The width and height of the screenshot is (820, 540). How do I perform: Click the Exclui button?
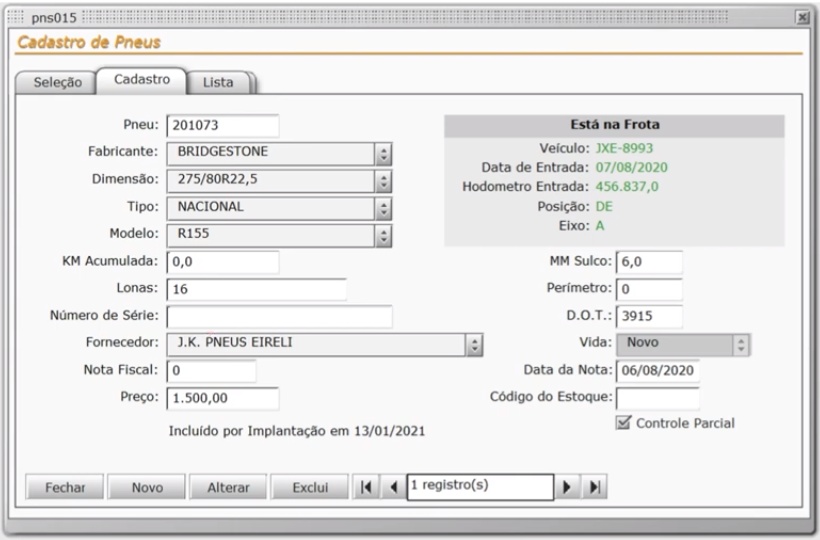tap(310, 487)
